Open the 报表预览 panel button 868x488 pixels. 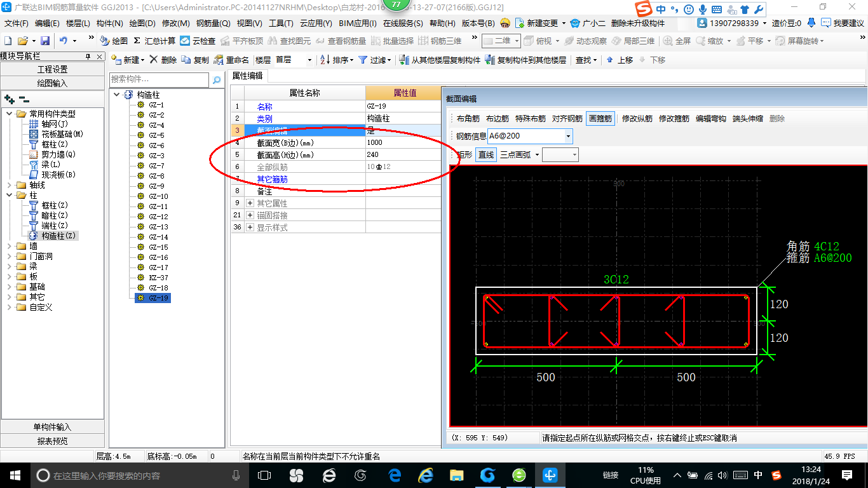pos(53,441)
